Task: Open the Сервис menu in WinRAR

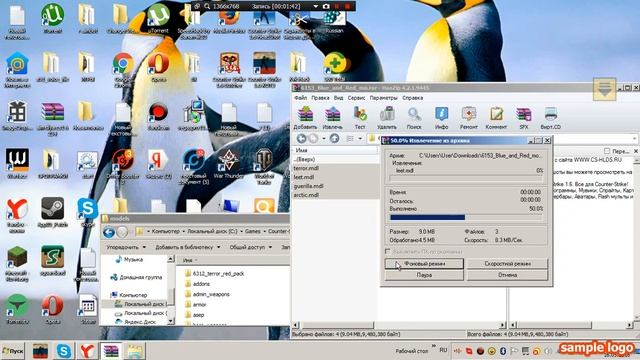Action: (356, 98)
